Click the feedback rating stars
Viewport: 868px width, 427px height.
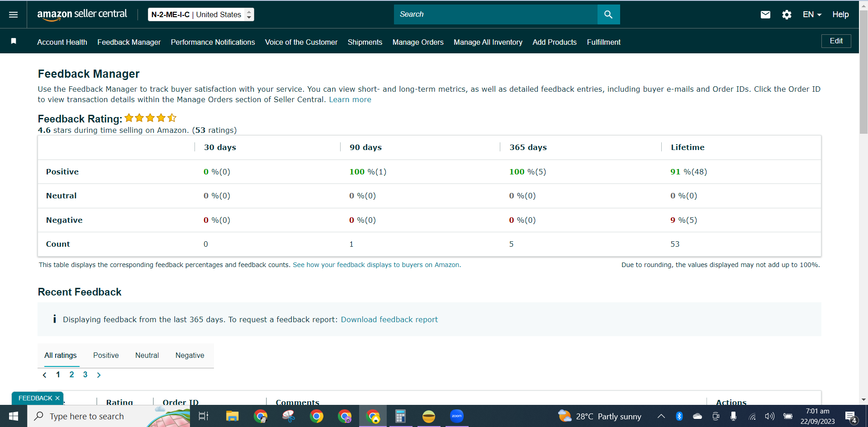[x=150, y=118]
